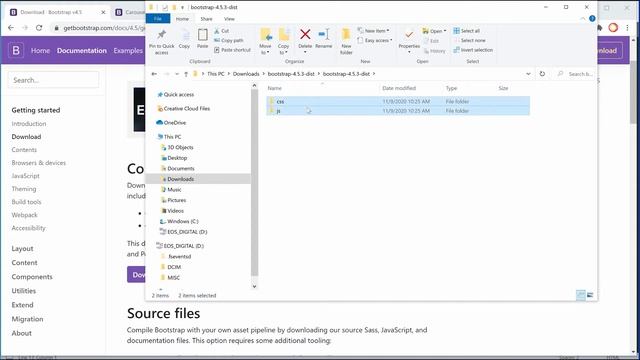Viewport: 640px width, 360px height.
Task: Click Select all in ribbon
Action: pyautogui.click(x=467, y=31)
